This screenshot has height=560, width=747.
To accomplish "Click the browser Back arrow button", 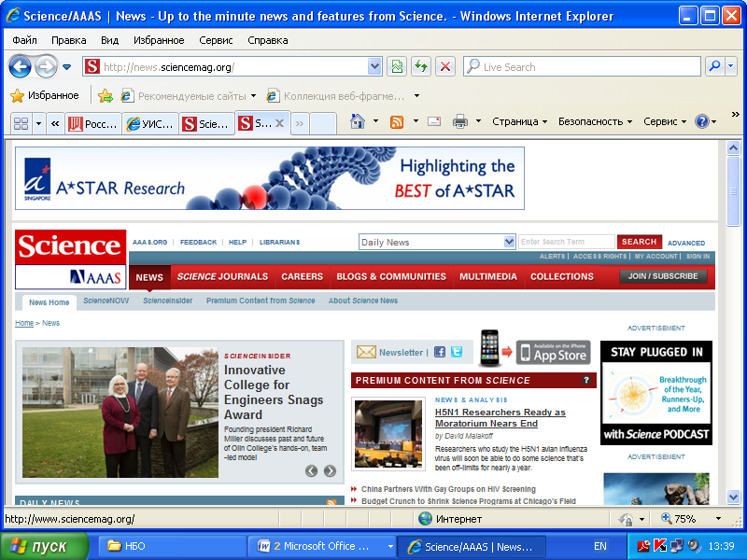I will point(21,66).
